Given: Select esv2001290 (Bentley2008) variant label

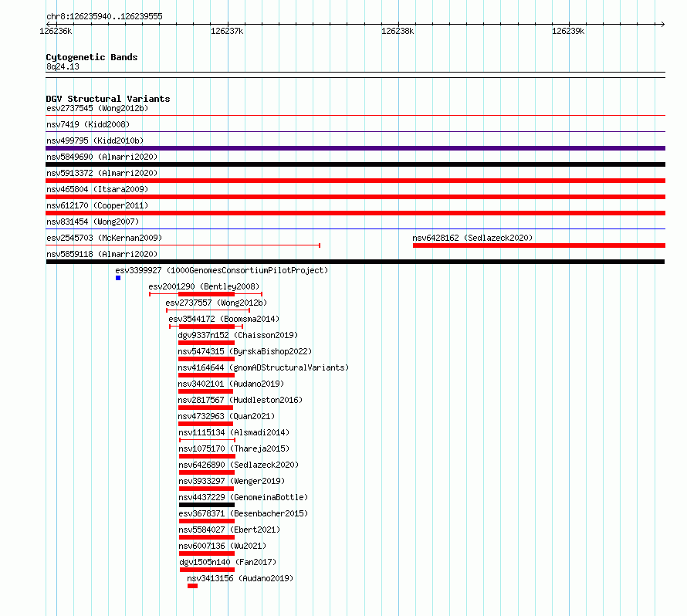Looking at the screenshot, I should point(204,286).
